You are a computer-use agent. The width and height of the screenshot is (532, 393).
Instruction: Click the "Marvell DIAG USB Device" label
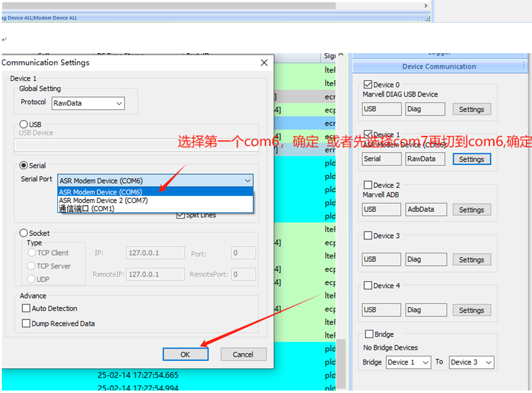[401, 95]
